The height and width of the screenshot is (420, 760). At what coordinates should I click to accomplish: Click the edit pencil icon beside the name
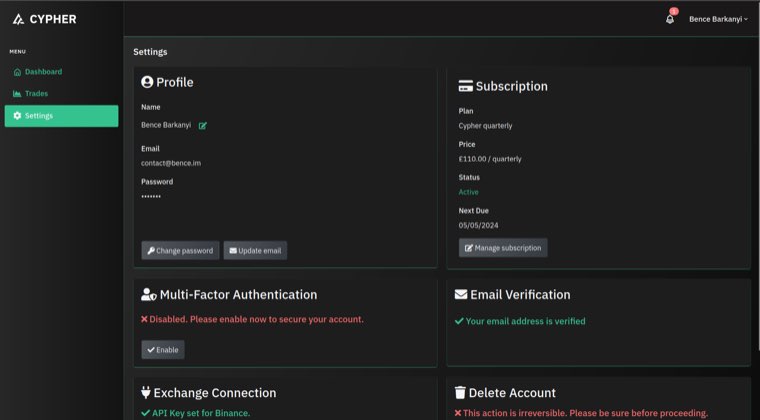coord(203,125)
